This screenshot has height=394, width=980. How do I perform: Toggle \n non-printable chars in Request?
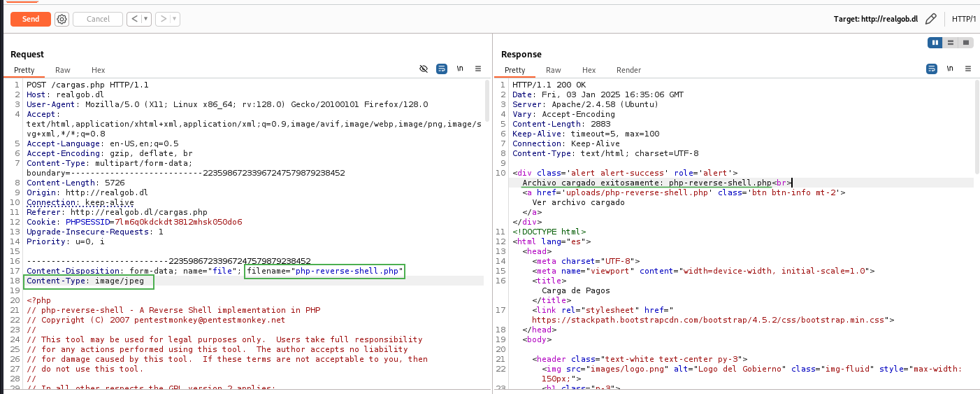pyautogui.click(x=460, y=69)
